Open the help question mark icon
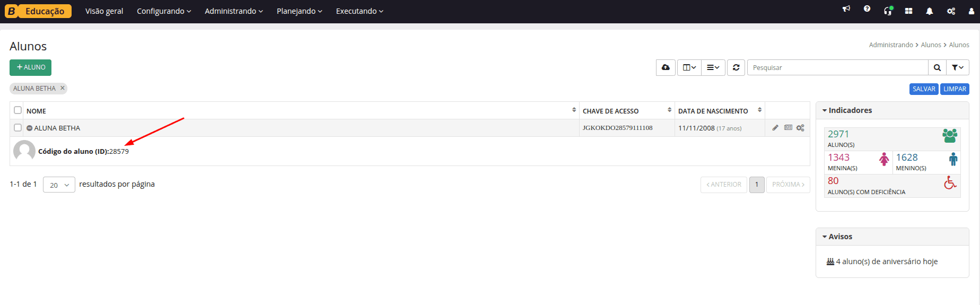This screenshot has height=305, width=980. click(867, 9)
